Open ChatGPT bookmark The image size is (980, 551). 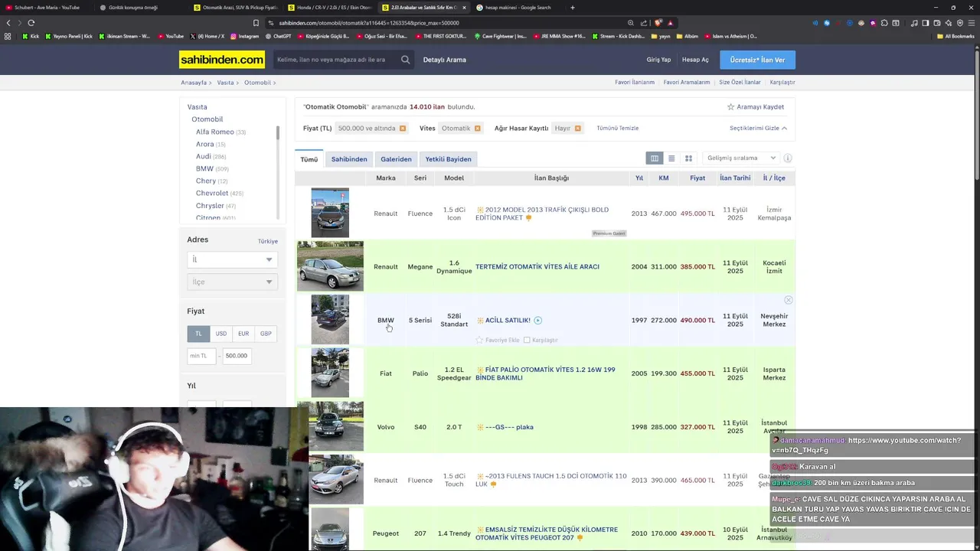click(x=278, y=36)
